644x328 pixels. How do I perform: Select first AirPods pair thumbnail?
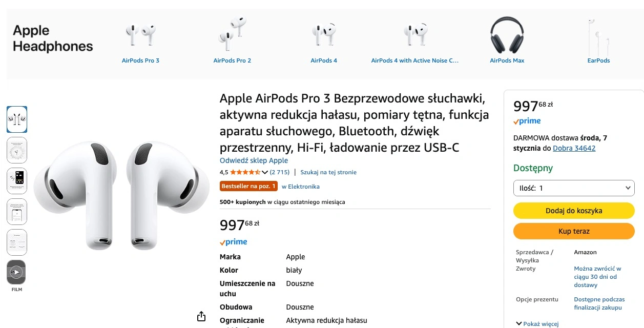(17, 119)
